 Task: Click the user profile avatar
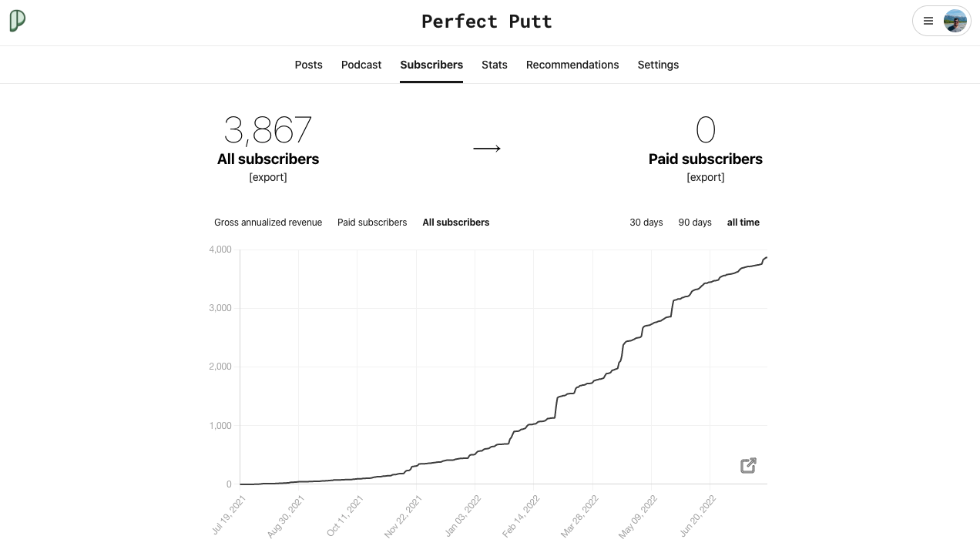tap(955, 22)
